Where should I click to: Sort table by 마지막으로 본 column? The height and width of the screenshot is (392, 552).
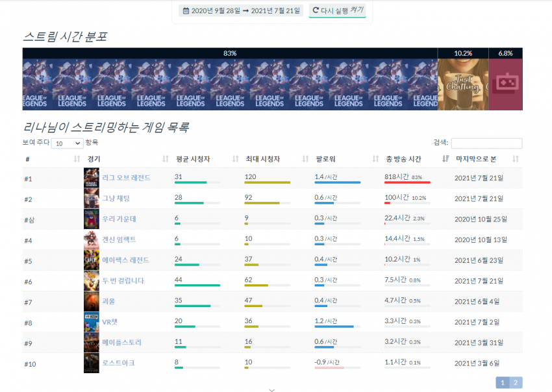point(488,159)
